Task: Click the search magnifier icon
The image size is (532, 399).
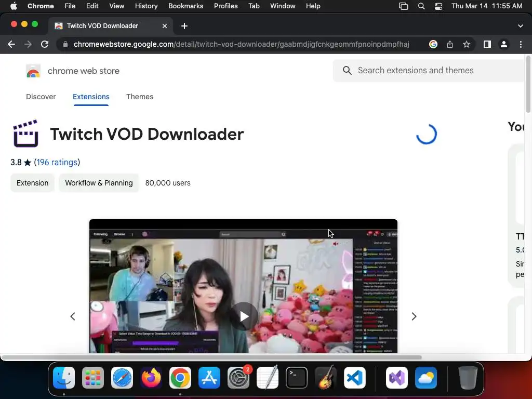Action: 347,70
